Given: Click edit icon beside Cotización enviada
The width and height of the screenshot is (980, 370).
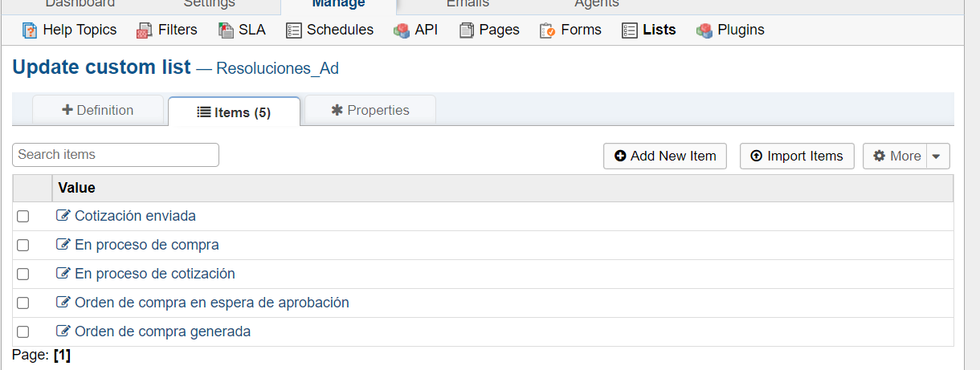Looking at the screenshot, I should tap(63, 216).
